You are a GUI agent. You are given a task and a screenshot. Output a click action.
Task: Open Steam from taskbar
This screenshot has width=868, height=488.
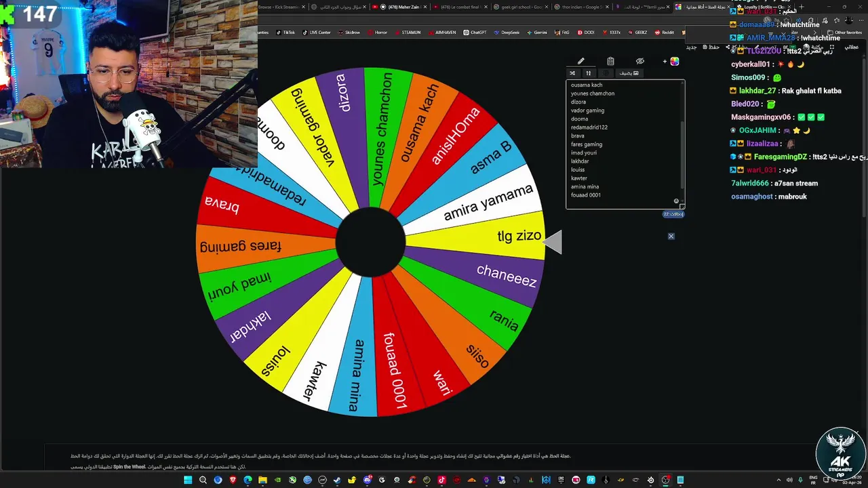pos(336,480)
